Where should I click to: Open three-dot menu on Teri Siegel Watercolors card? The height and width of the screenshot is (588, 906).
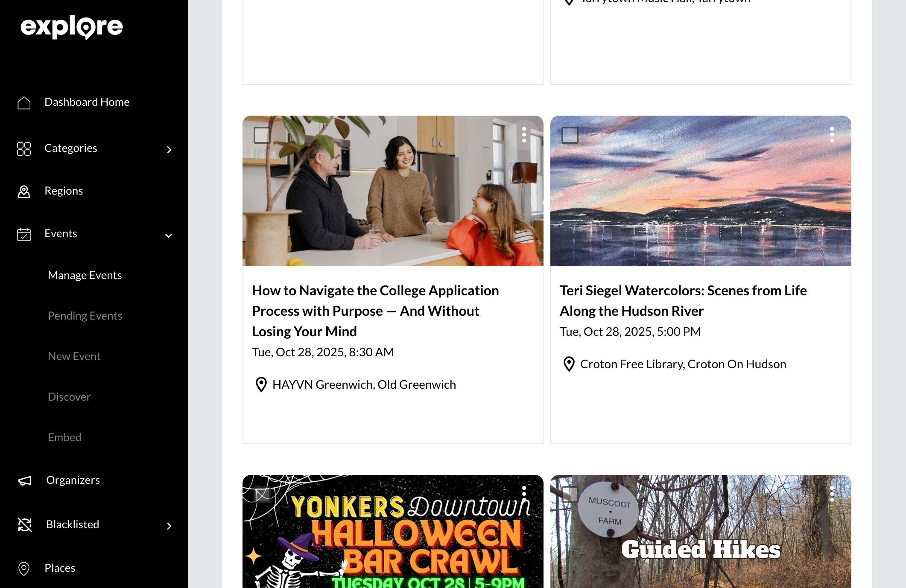(832, 135)
